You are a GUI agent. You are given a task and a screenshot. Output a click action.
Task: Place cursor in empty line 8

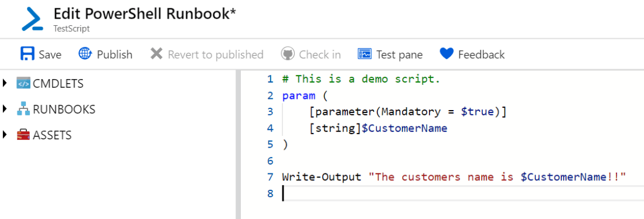463,193
